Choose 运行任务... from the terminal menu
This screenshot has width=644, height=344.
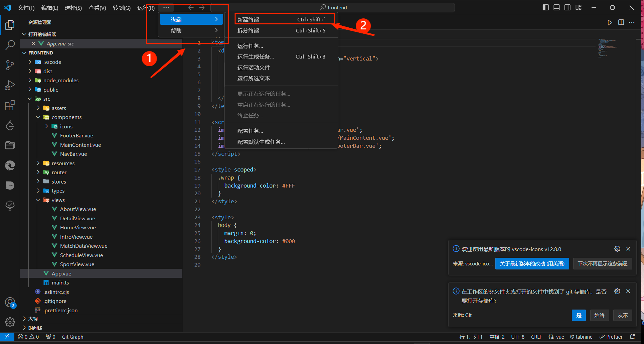pyautogui.click(x=250, y=46)
